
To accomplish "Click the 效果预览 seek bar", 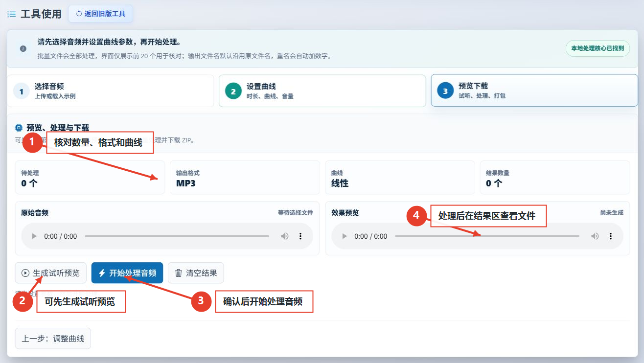I will coord(487,236).
